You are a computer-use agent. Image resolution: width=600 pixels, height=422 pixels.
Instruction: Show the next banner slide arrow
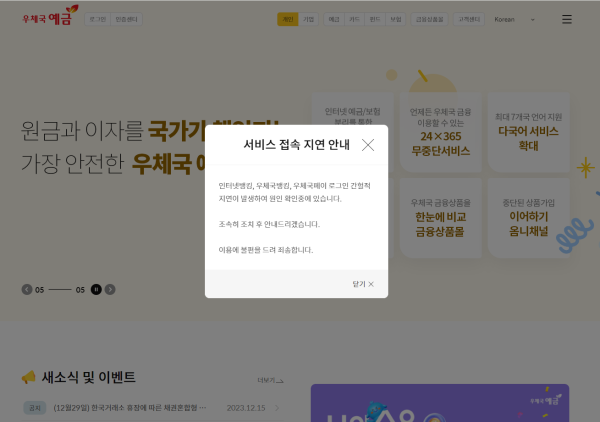110,289
